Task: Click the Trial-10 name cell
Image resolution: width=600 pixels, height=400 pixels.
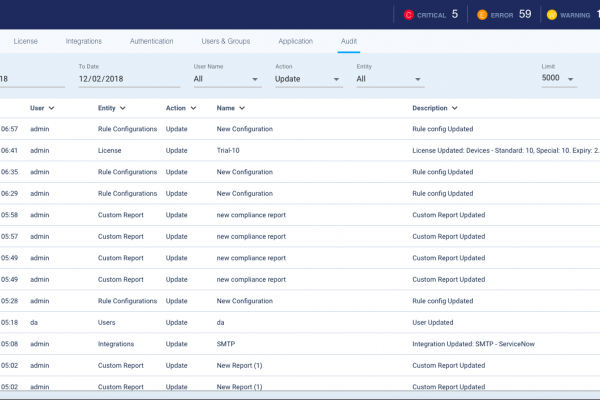Action: [x=228, y=150]
